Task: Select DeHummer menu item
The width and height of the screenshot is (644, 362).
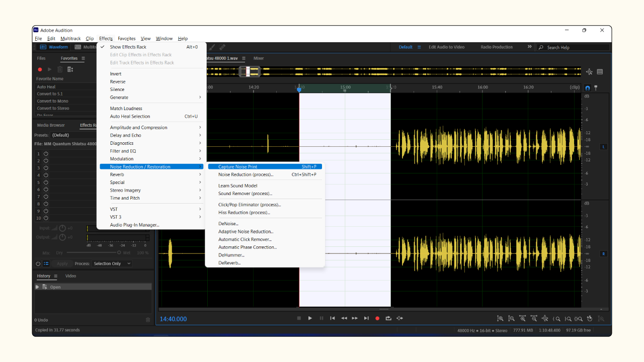Action: tap(265, 255)
